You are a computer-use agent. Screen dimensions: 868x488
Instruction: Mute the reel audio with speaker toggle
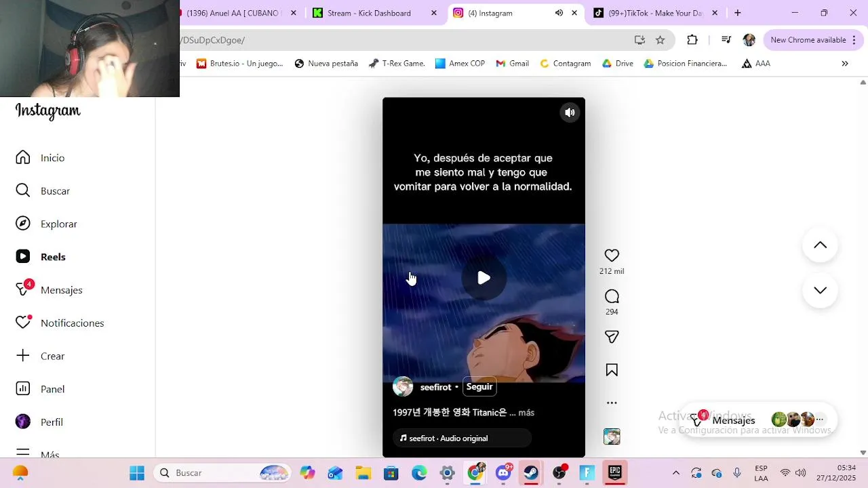click(x=570, y=113)
